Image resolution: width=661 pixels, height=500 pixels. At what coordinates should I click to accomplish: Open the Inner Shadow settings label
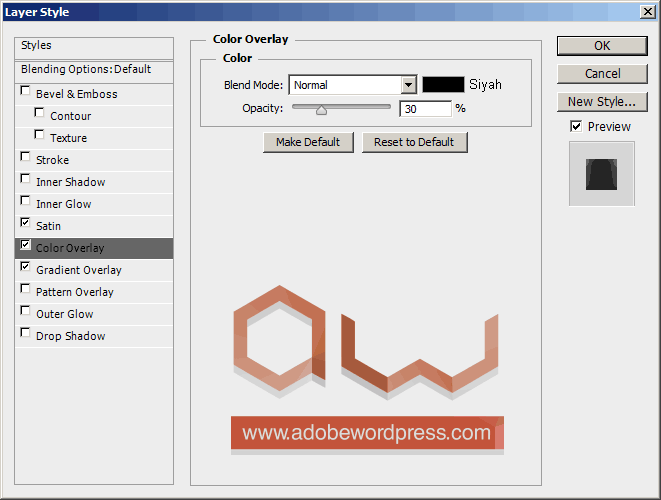pos(70,182)
